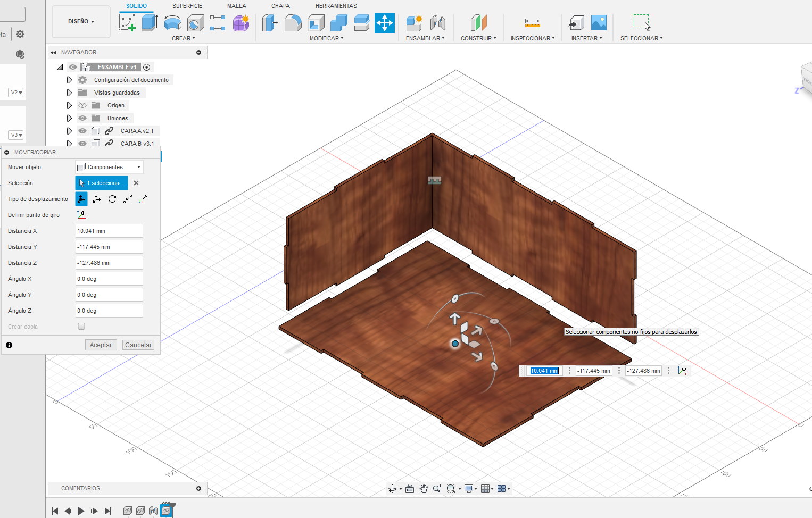Open the grid and snaps settings dropdown

tap(487, 489)
